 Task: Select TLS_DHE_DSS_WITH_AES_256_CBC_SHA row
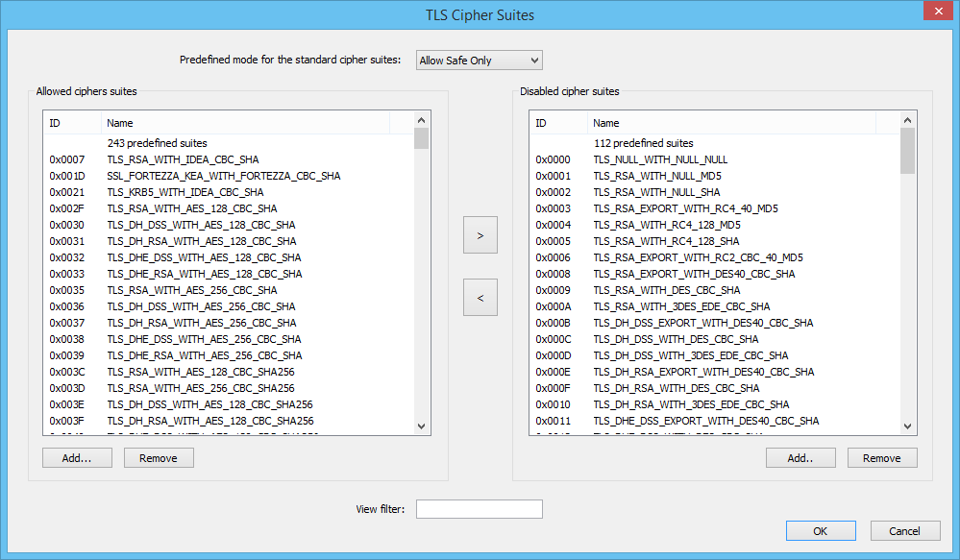229,339
